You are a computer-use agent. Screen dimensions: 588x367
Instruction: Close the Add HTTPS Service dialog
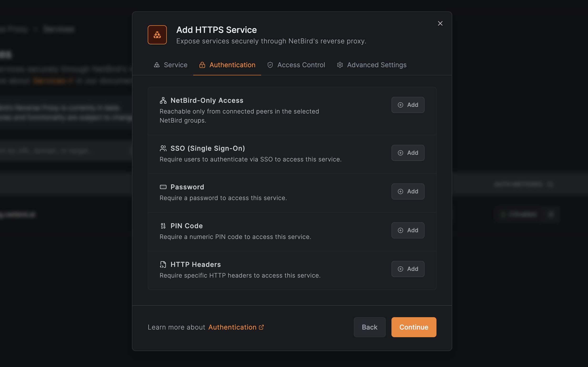coord(440,23)
